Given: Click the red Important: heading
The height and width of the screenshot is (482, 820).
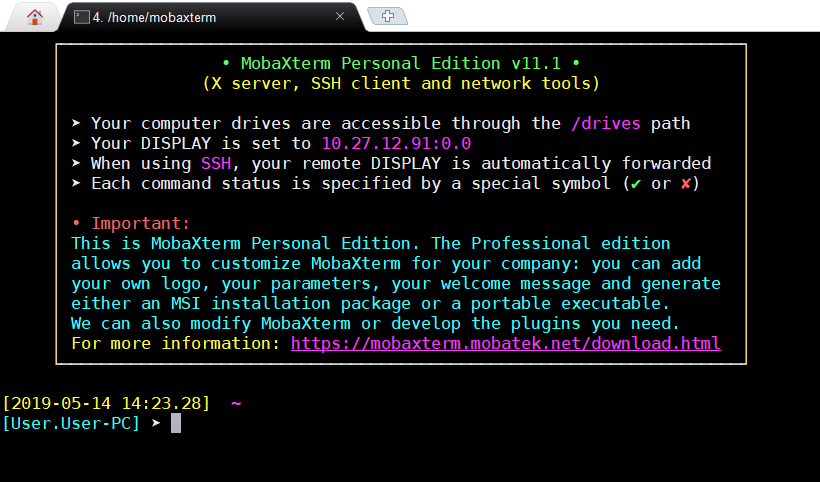Looking at the screenshot, I should click(x=141, y=223).
